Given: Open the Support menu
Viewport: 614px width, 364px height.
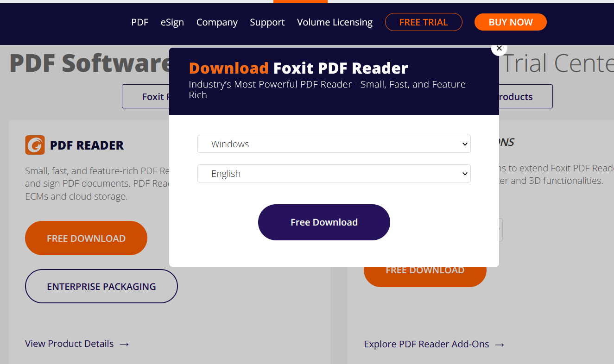Looking at the screenshot, I should (x=267, y=22).
